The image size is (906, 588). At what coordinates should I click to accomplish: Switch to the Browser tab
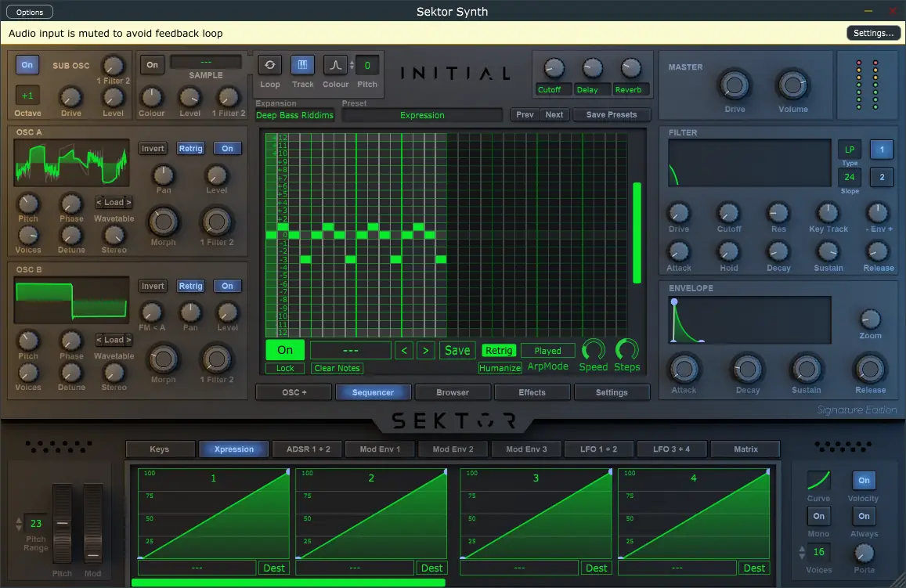click(453, 391)
